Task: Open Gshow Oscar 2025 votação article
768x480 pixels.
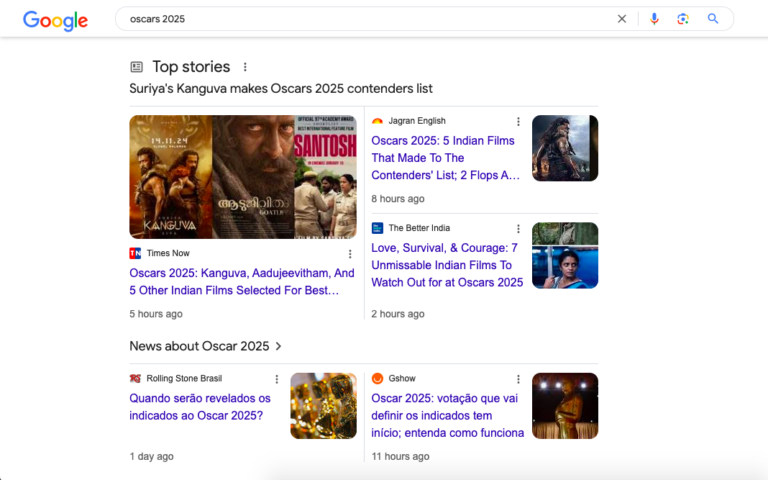Action: (447, 415)
